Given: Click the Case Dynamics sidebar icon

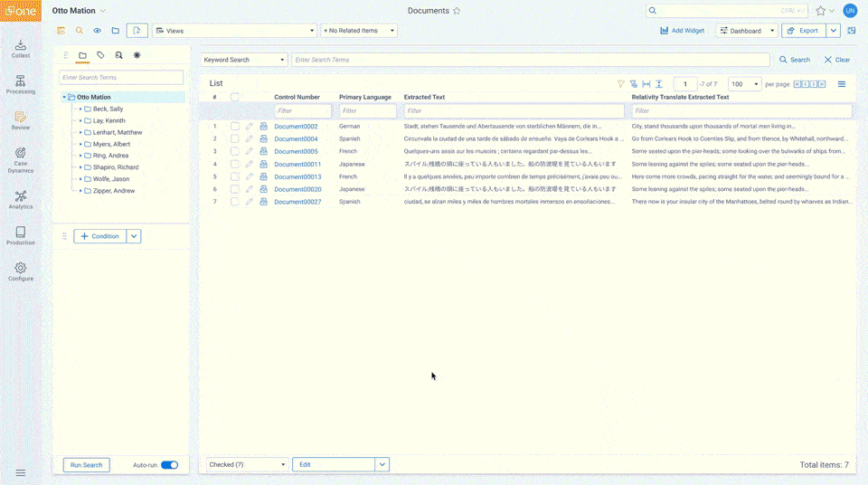Looking at the screenshot, I should click(x=20, y=159).
